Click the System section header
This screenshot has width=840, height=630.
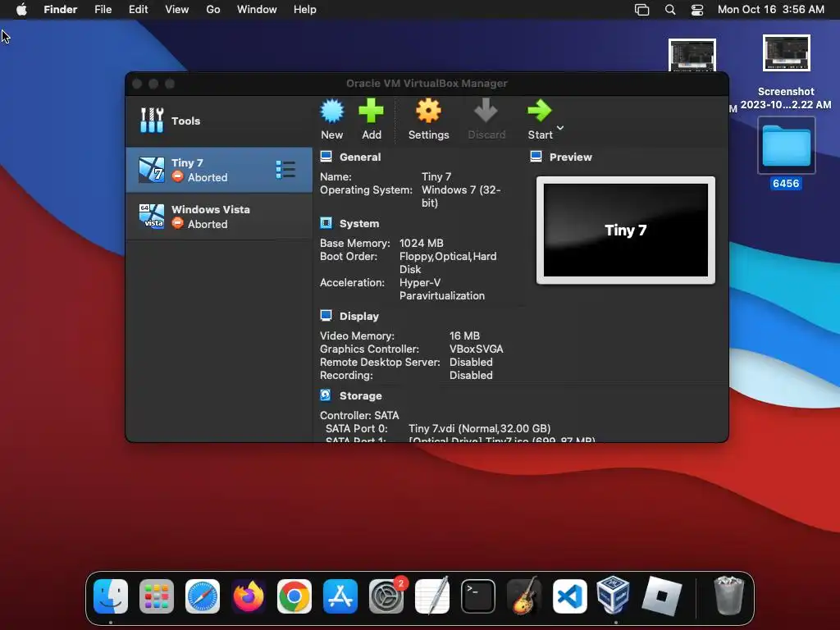coord(359,223)
